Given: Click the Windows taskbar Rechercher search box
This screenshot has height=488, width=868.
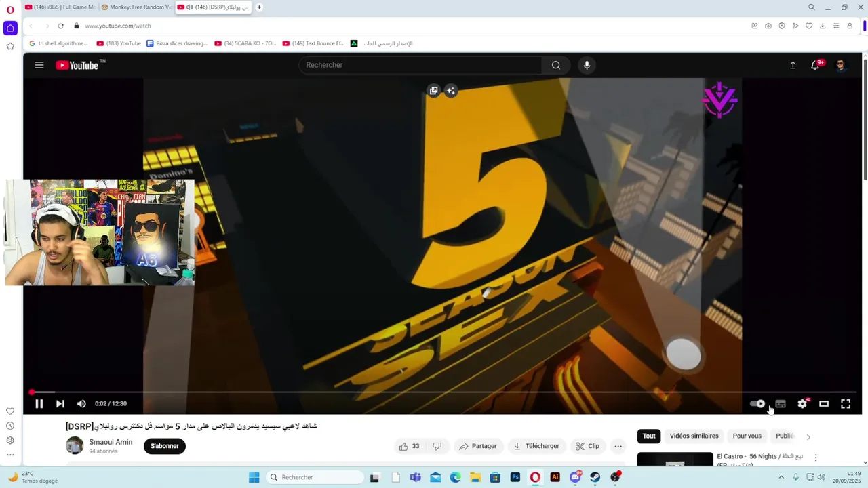Looking at the screenshot, I should coord(315,477).
